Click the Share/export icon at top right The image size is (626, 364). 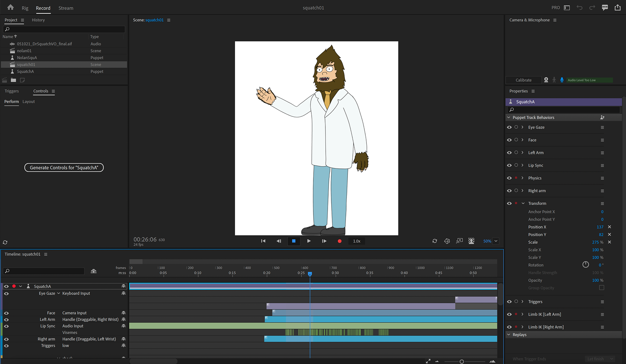tap(618, 7)
